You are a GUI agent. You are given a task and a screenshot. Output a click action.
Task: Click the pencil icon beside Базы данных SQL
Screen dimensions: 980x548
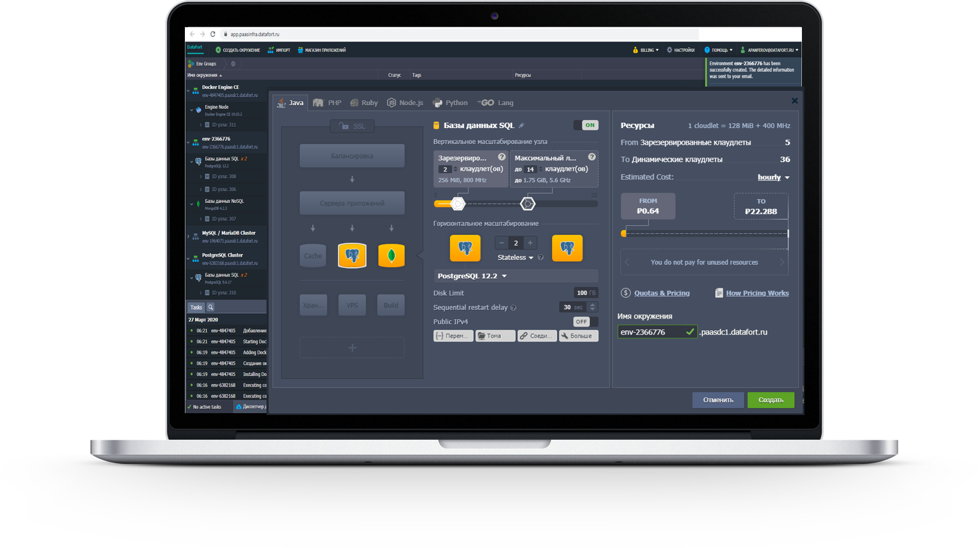pyautogui.click(x=521, y=126)
